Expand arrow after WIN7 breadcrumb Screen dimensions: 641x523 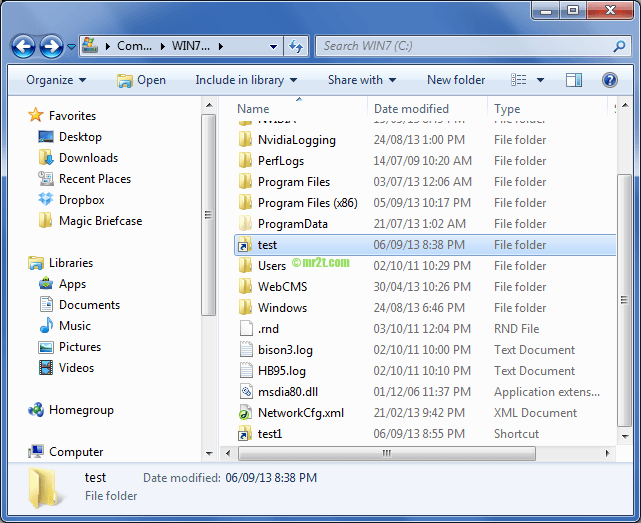tap(221, 47)
